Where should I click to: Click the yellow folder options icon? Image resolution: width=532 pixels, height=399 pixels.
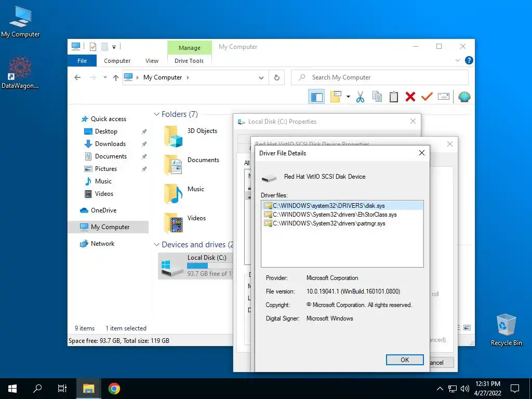tap(336, 97)
